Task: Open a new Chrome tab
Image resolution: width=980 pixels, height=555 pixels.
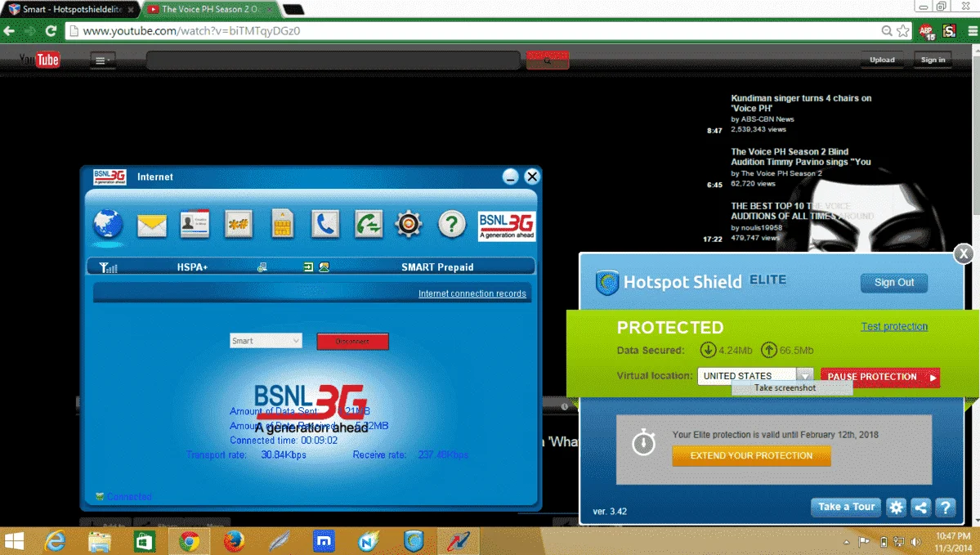Action: point(293,9)
